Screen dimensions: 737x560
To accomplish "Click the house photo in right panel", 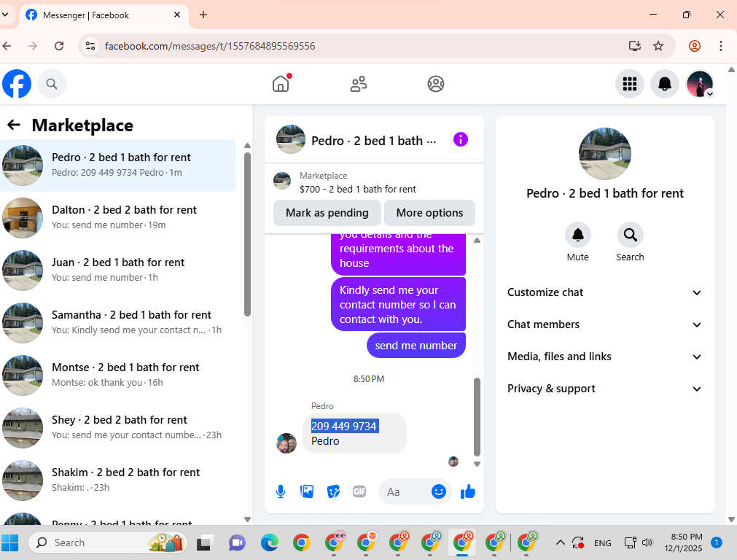I will click(x=604, y=154).
